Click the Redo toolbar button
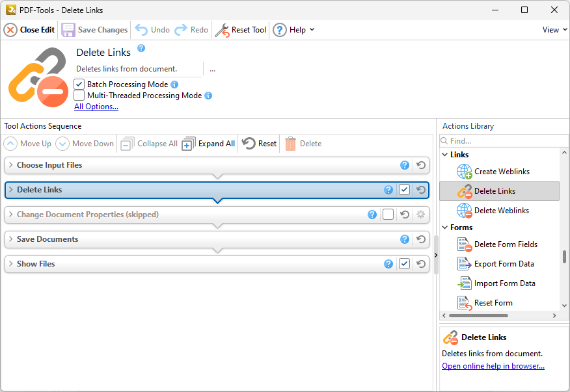Image resolution: width=570 pixels, height=392 pixels. pyautogui.click(x=191, y=30)
